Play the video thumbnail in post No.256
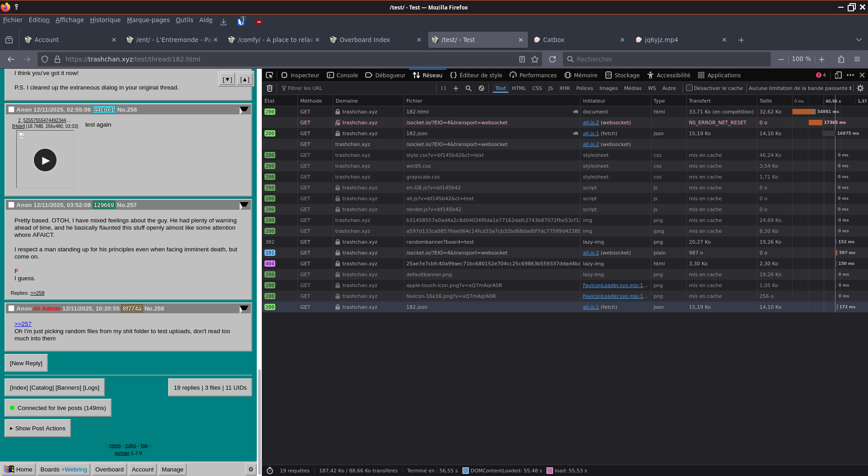 coord(45,160)
